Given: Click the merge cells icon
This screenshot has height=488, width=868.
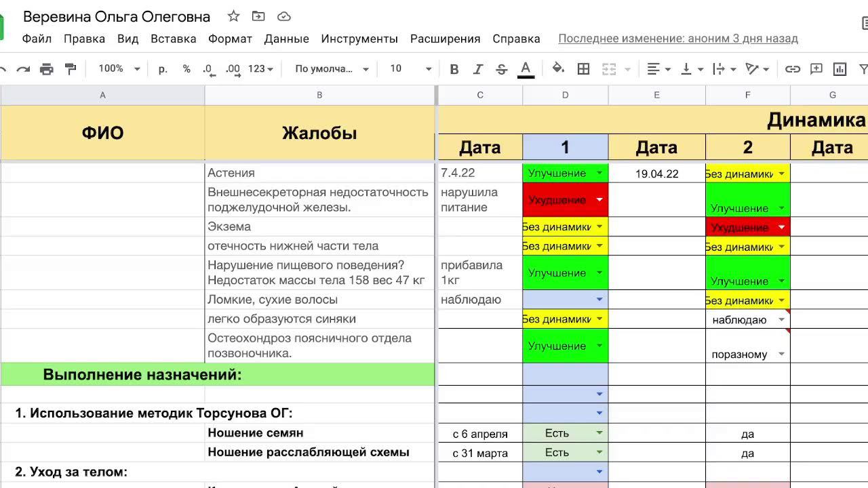Looking at the screenshot, I should click(x=609, y=68).
